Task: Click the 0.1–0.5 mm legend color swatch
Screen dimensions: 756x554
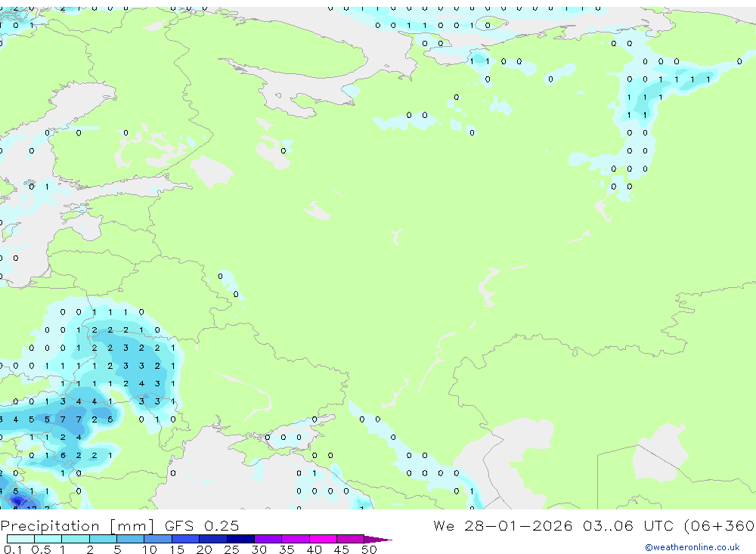Action: [x=20, y=539]
